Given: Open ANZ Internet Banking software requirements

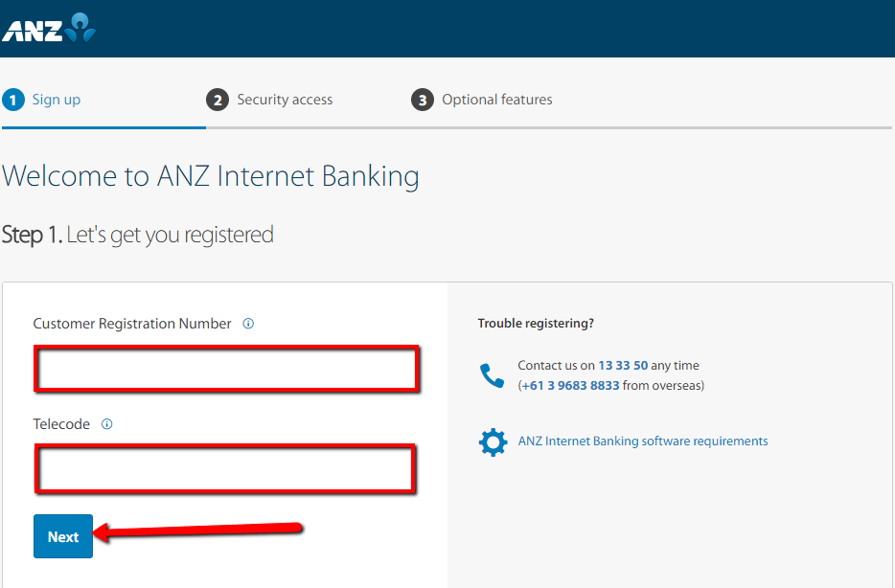Looking at the screenshot, I should 643,441.
